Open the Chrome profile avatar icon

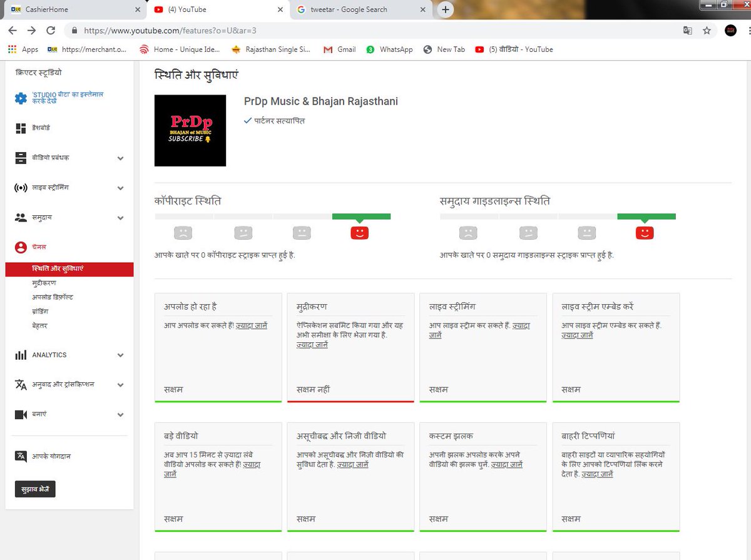click(x=730, y=30)
